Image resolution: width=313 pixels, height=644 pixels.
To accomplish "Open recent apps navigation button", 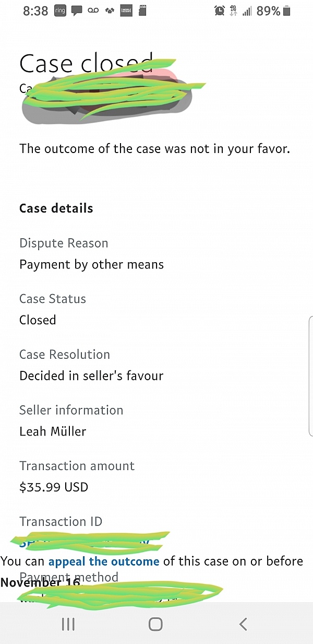I will click(x=68, y=624).
